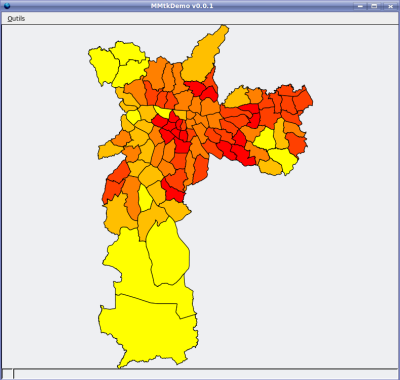
Task: Select the largest yellow southernmost map district
Action: (x=147, y=330)
